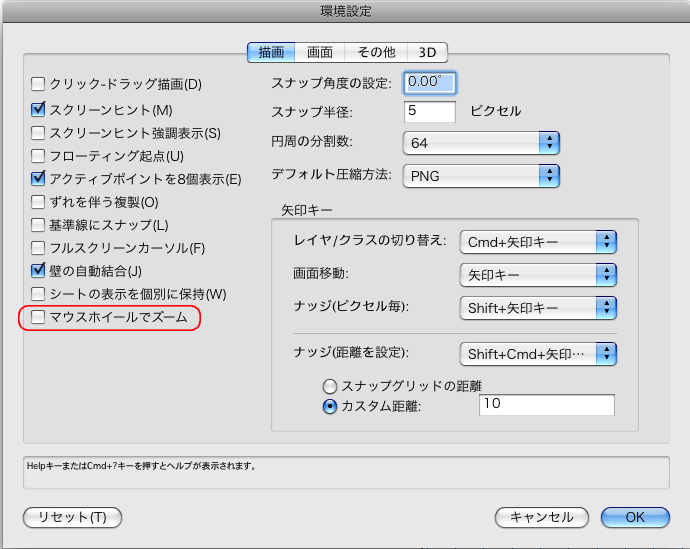Select スナップグリッドの距離 radio button
690x549 pixels.
(329, 386)
